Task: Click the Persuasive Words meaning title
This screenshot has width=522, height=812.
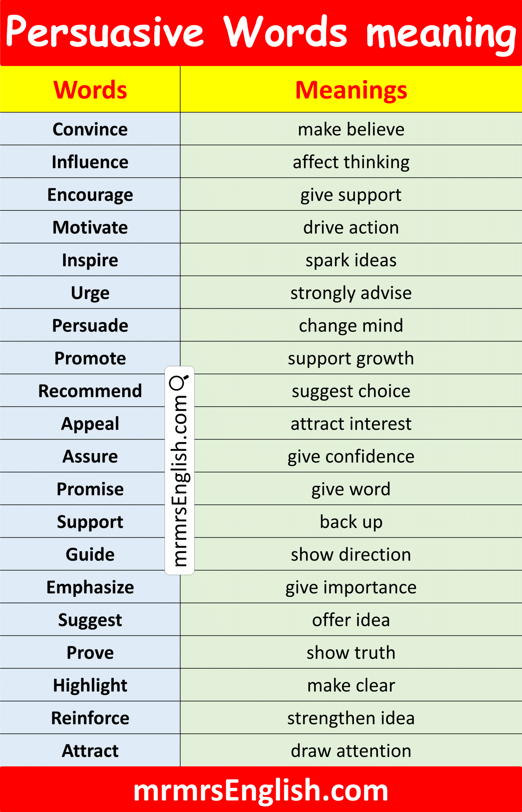Action: 261,32
